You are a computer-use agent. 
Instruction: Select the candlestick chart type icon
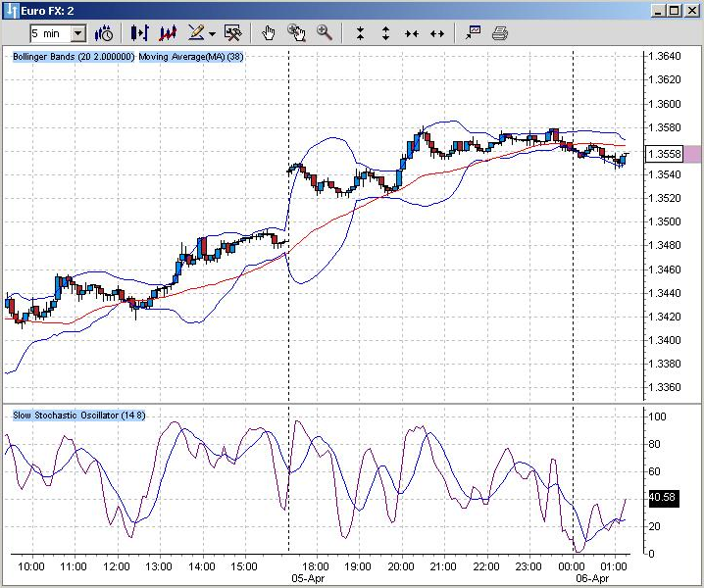click(x=139, y=33)
